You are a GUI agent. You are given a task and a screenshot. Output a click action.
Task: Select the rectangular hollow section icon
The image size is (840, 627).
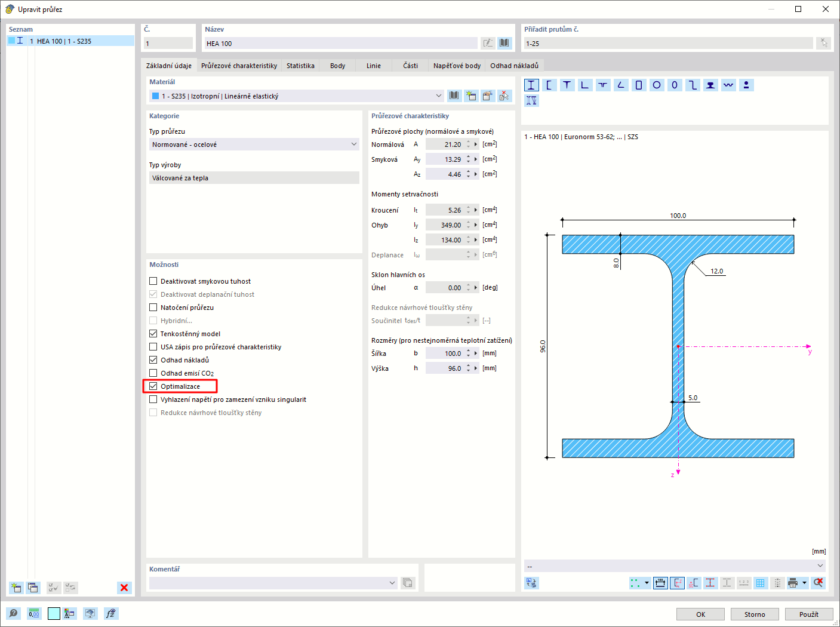pyautogui.click(x=639, y=85)
